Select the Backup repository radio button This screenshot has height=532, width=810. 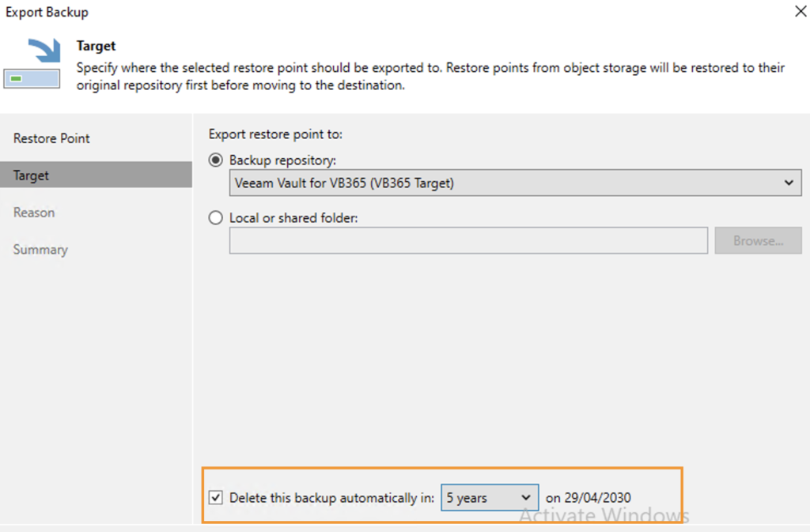click(216, 160)
